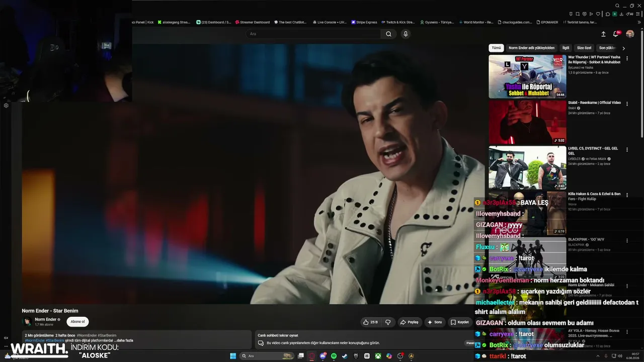Click in the YouTube search field
This screenshot has height=362, width=644.
pyautogui.click(x=313, y=34)
